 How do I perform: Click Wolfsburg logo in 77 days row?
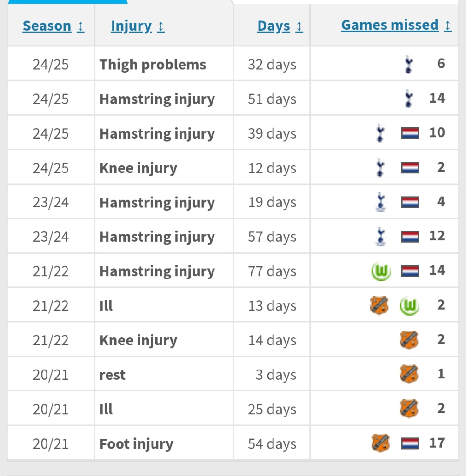point(381,271)
